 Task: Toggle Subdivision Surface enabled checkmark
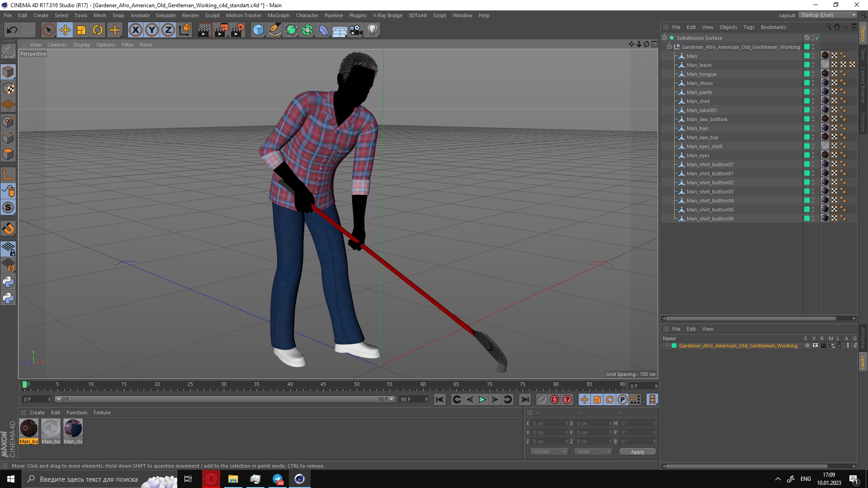(817, 38)
